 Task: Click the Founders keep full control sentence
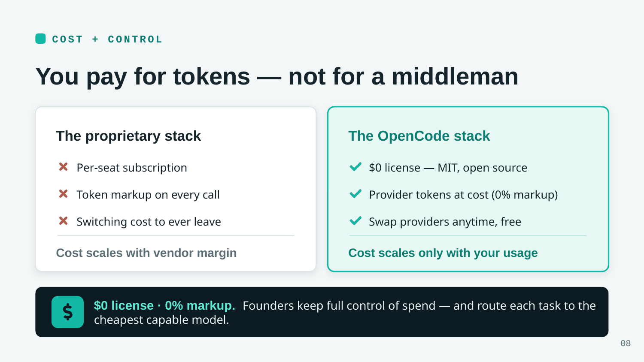pos(345,313)
